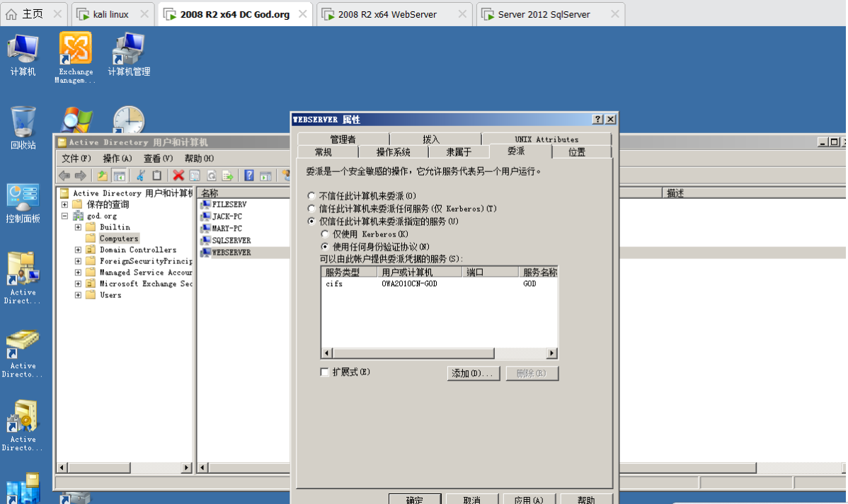This screenshot has height=504, width=848.
Task: Expand the Domain Controllers tree node
Action: [x=78, y=250]
